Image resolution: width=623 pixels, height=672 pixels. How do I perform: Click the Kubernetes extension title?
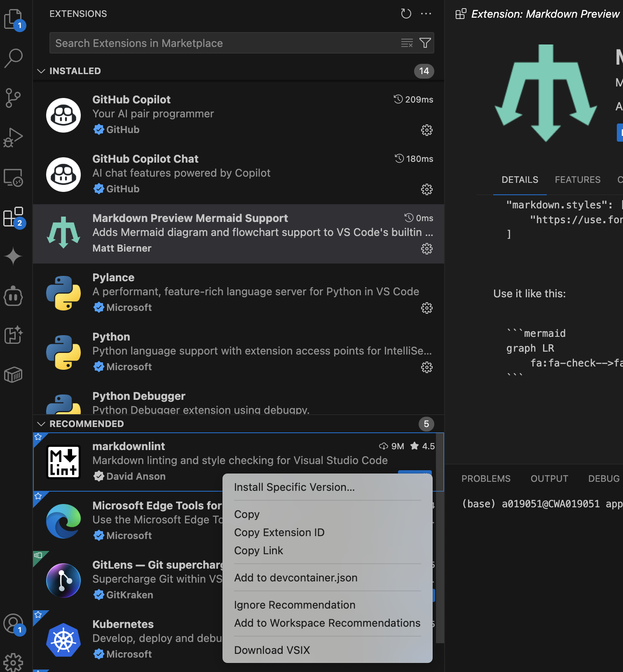point(123,624)
